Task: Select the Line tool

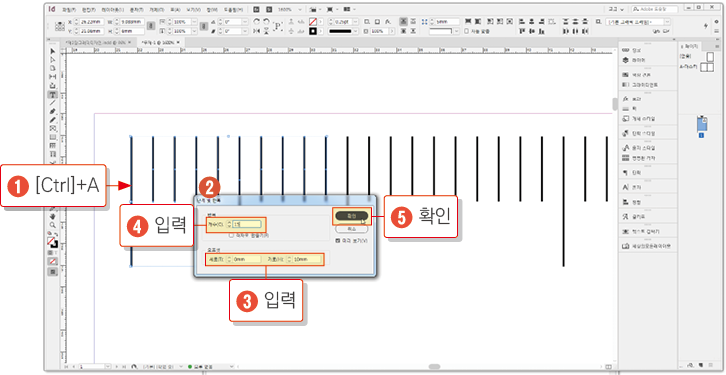Action: [52, 103]
